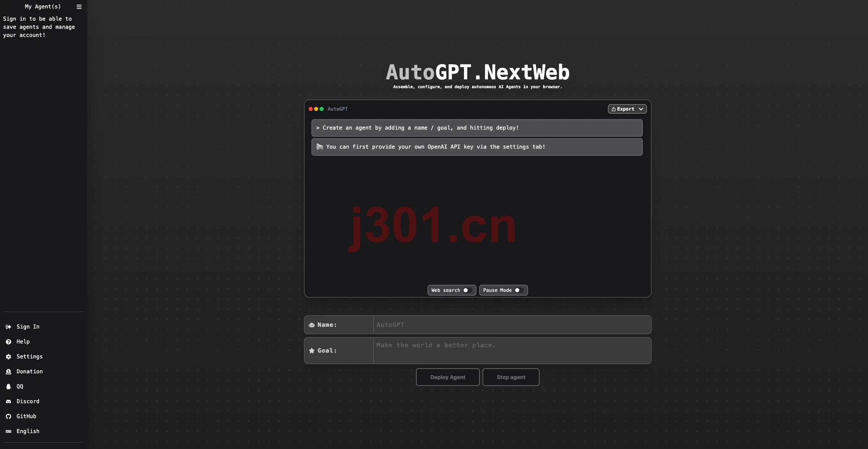Focus the Name input field
Image resolution: width=868 pixels, height=449 pixels.
coord(512,325)
